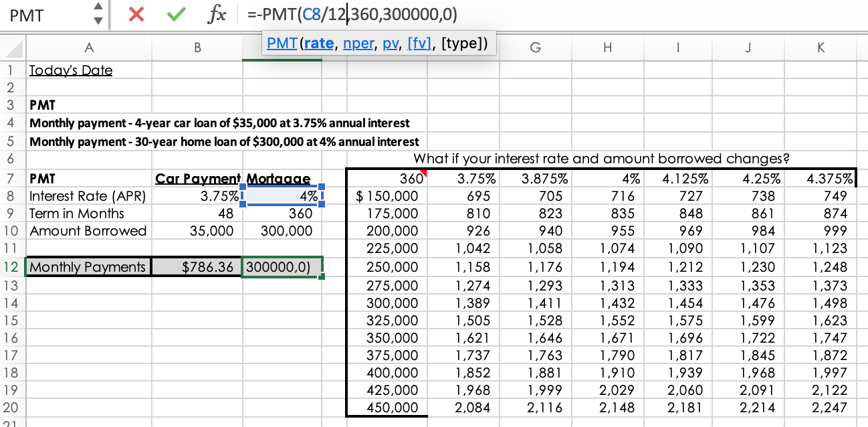Click the Car Payment column label
Screen dimensions: 868x427
click(x=197, y=179)
